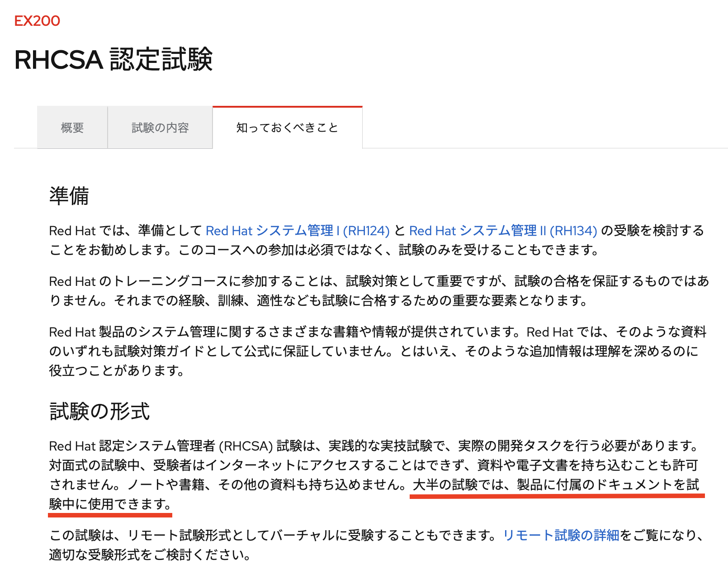This screenshot has height=579, width=728.
Task: Click the 試験の形式 section heading
Action: [99, 410]
